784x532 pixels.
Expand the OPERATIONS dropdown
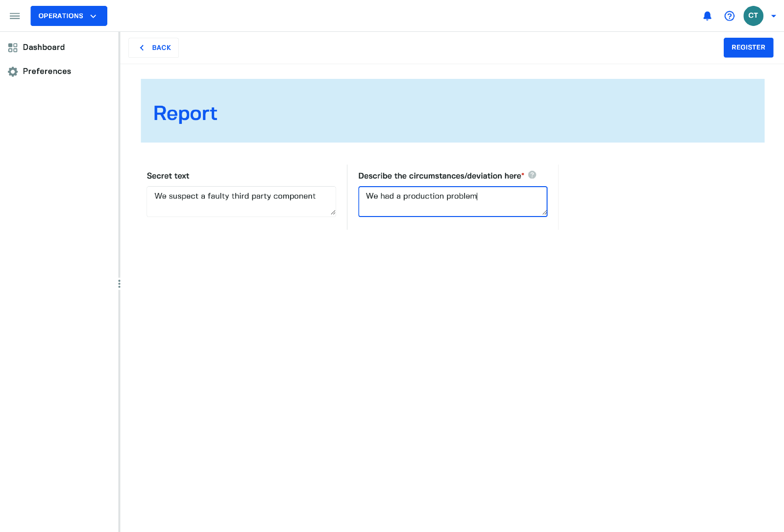tap(69, 16)
